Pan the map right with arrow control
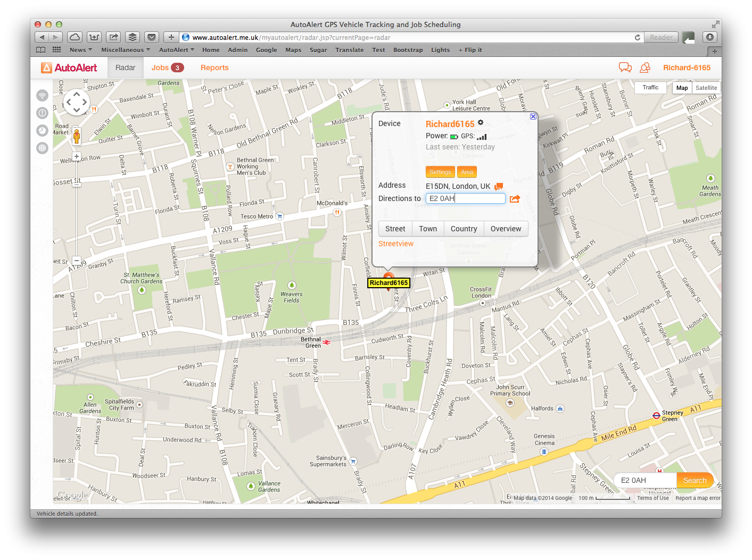 85,102
